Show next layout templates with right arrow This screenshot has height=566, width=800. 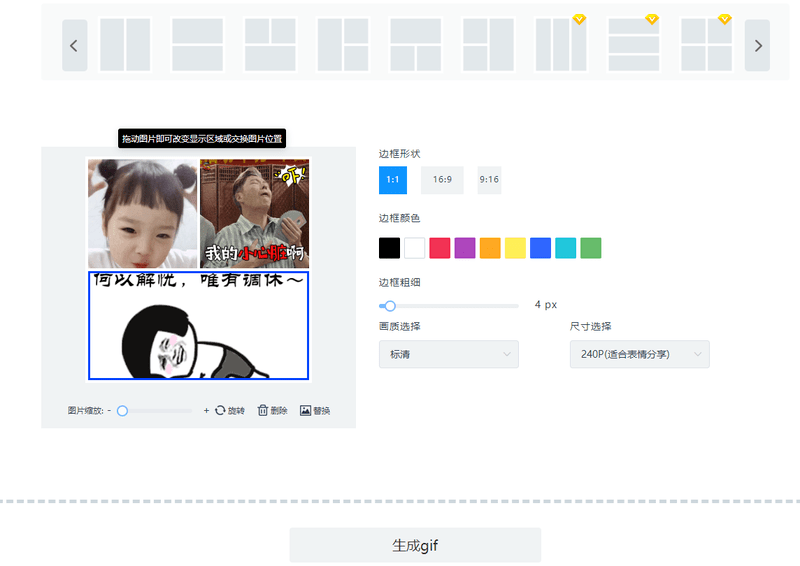click(x=758, y=45)
